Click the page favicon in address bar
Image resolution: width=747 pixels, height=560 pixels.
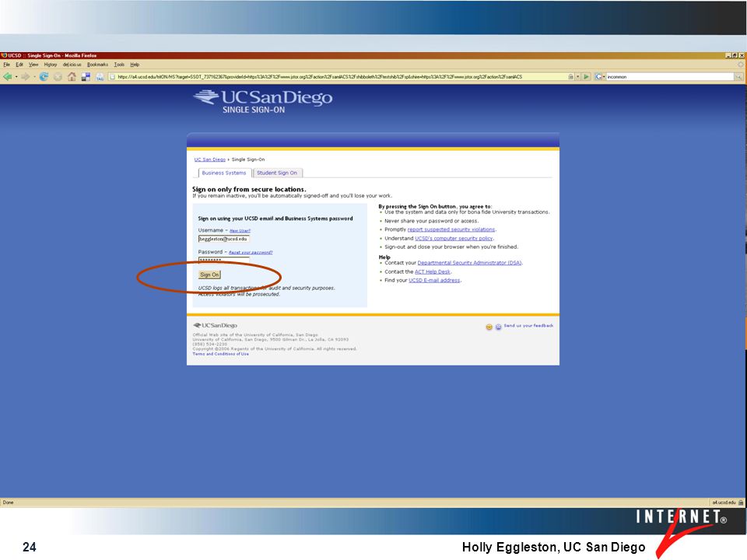pos(112,77)
